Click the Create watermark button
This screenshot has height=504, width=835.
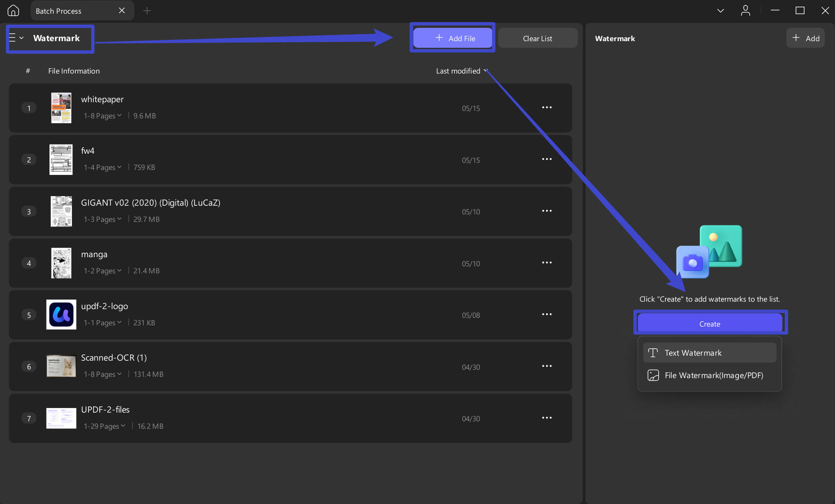click(x=710, y=324)
